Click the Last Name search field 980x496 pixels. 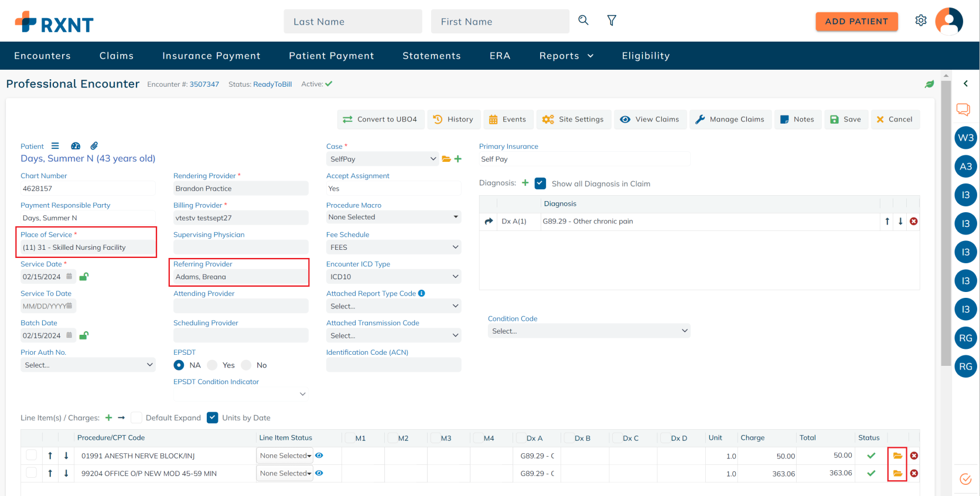[x=353, y=21]
